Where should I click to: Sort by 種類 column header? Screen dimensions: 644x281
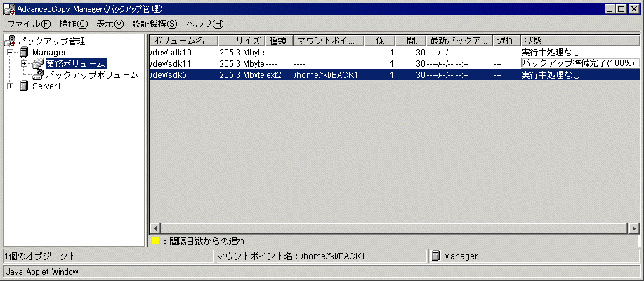(x=280, y=40)
